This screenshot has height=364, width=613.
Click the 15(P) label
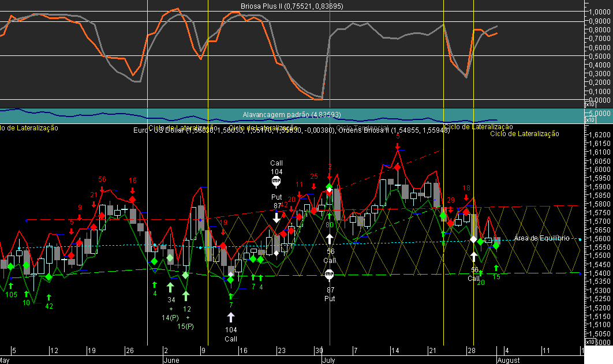point(186,326)
